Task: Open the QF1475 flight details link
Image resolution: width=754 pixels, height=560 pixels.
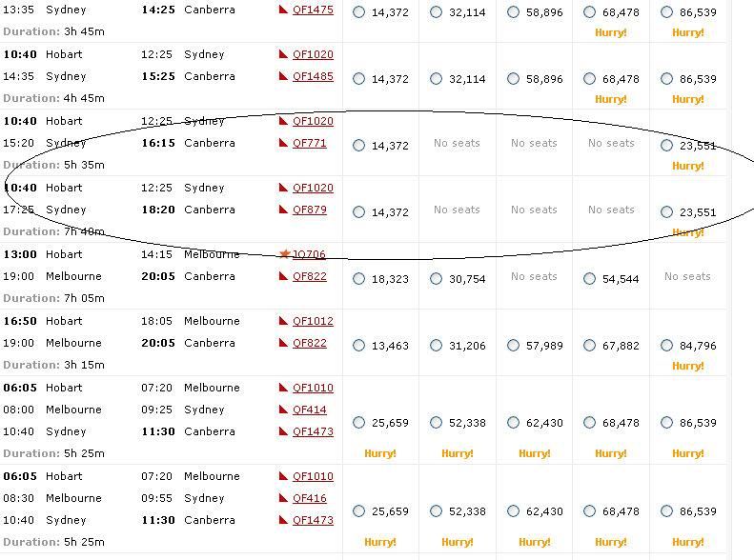Action: (x=313, y=10)
